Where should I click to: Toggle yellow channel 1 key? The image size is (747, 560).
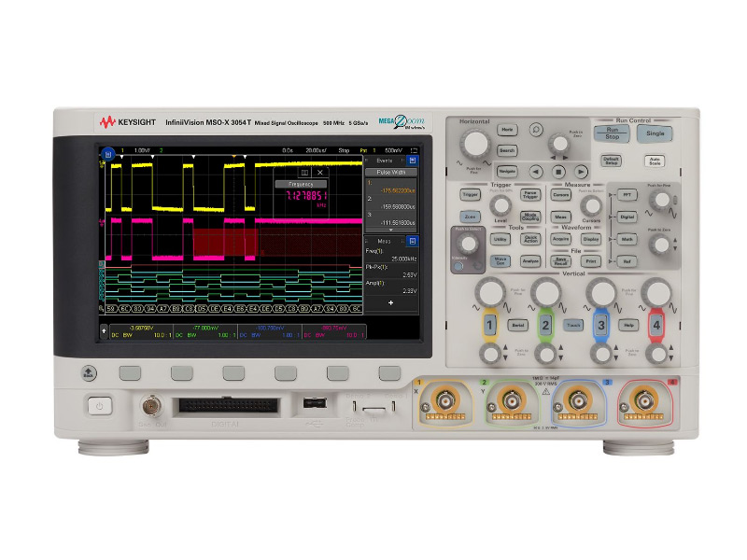(489, 325)
